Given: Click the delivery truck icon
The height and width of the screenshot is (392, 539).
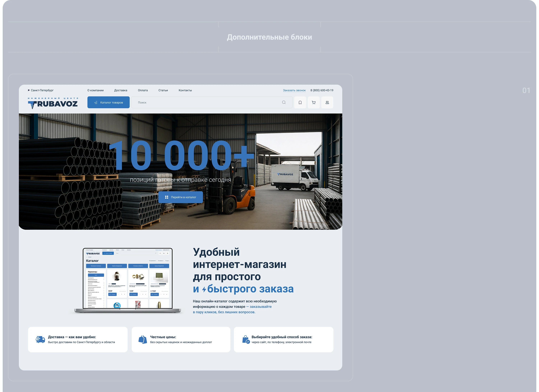Looking at the screenshot, I should point(40,340).
